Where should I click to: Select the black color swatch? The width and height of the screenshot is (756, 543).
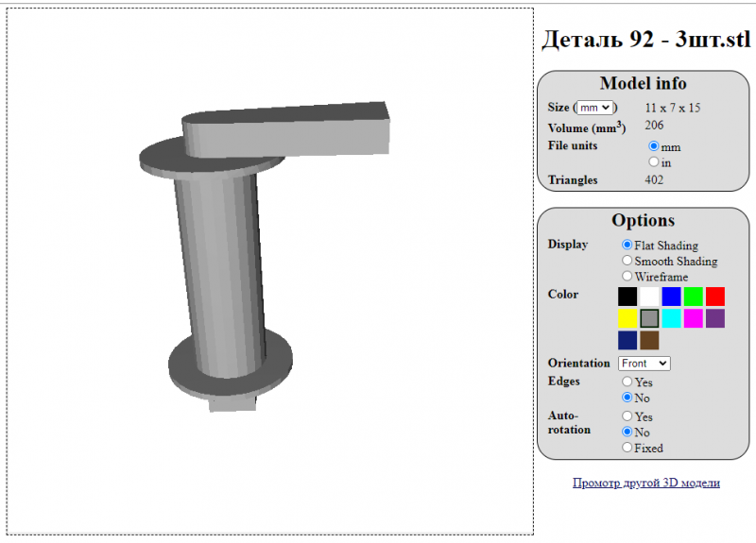[627, 297]
